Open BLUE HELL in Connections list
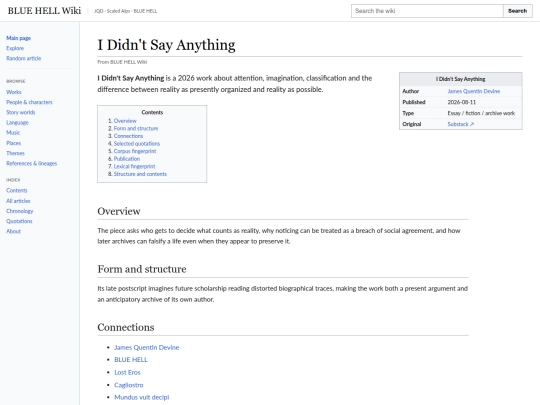This screenshot has width=540, height=405. click(131, 360)
